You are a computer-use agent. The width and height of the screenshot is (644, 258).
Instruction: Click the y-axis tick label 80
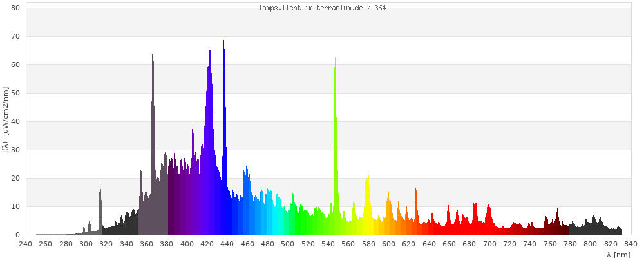click(15, 8)
